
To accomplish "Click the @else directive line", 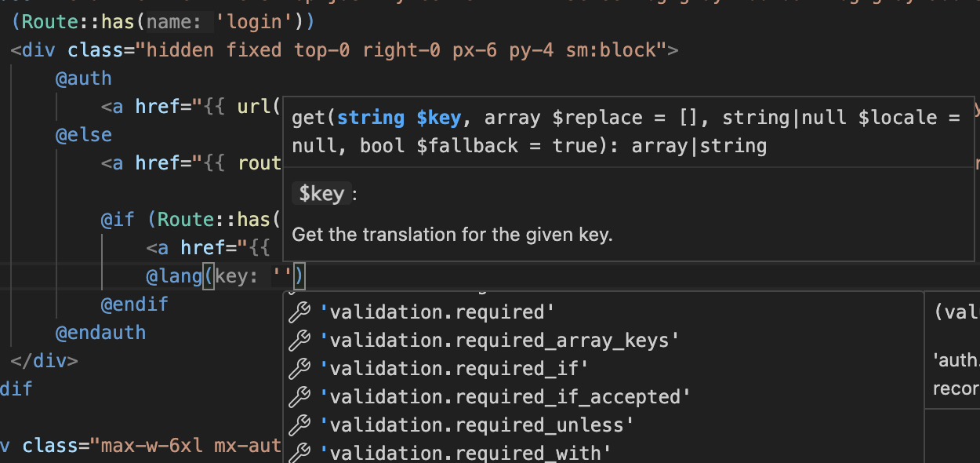I will [84, 135].
